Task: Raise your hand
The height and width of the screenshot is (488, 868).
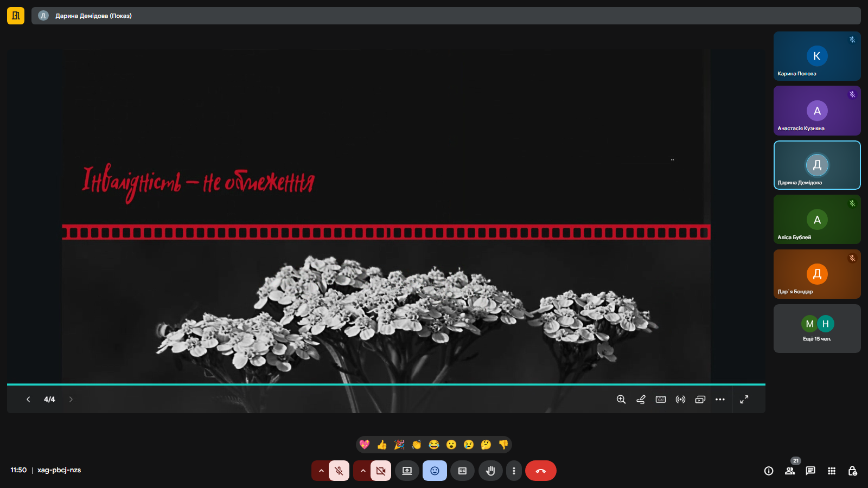Action: [490, 471]
